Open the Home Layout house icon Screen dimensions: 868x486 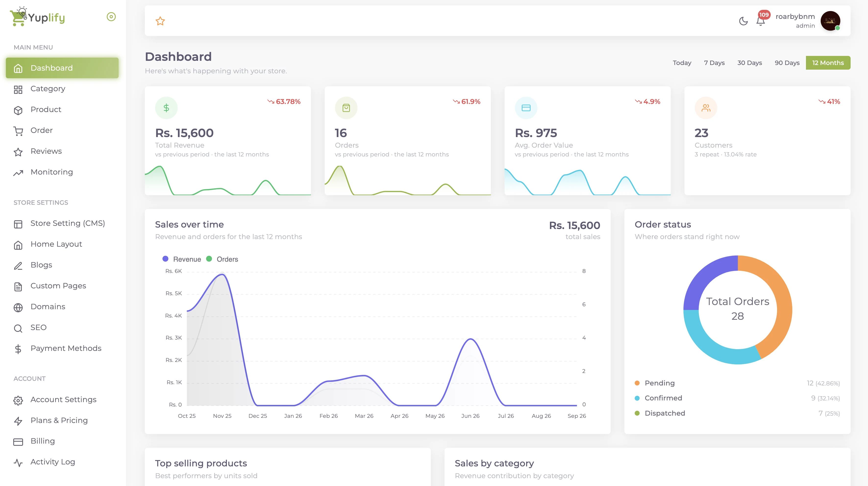[x=18, y=245]
